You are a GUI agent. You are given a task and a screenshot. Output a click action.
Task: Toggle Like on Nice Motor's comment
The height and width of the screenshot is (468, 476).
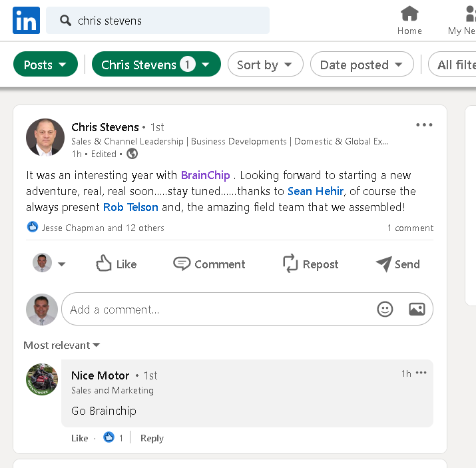coord(79,438)
